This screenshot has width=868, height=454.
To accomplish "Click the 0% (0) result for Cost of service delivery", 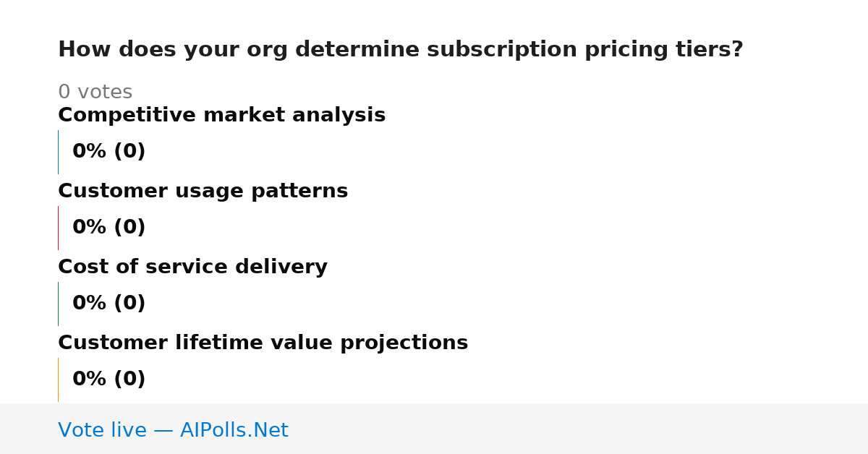I will [109, 304].
